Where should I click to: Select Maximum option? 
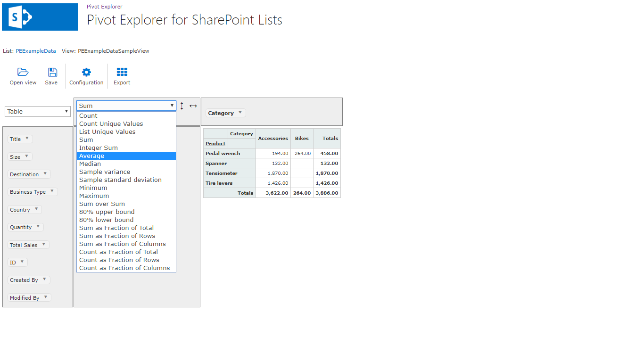pos(126,196)
